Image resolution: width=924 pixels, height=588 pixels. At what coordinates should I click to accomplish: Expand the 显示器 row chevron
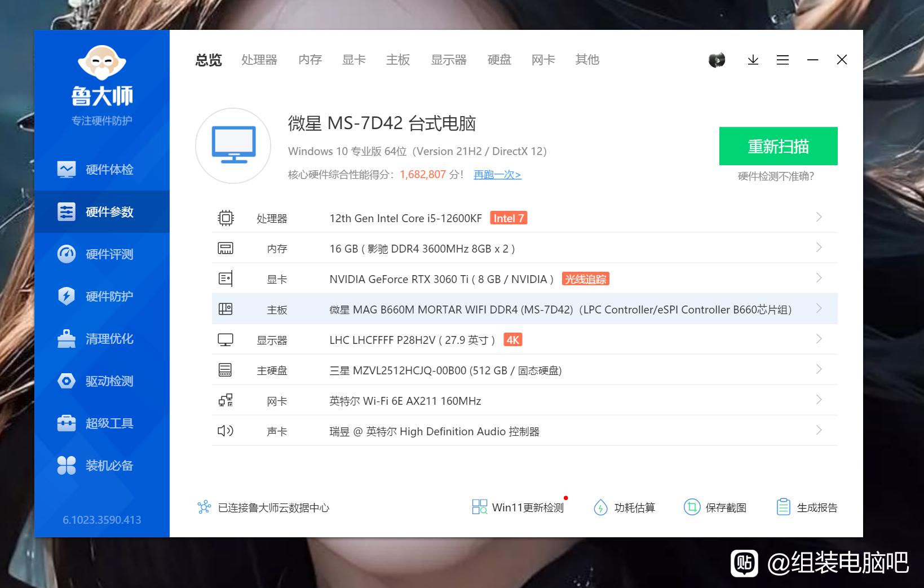pos(819,339)
